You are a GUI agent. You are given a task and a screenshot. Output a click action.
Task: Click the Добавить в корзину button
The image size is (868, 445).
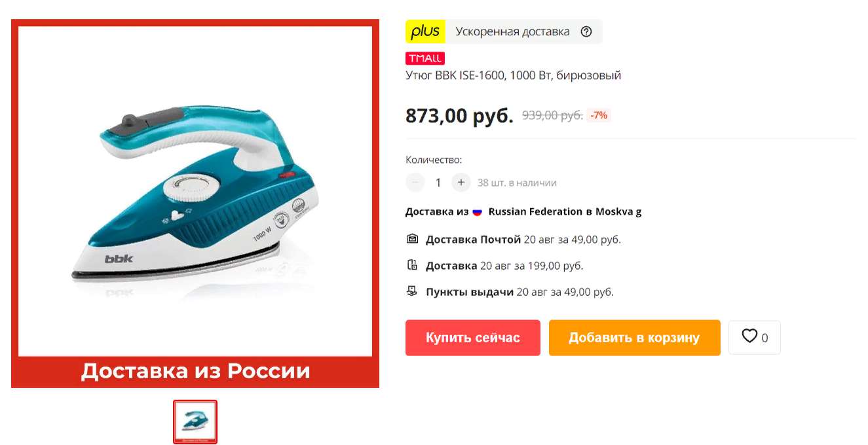point(634,338)
